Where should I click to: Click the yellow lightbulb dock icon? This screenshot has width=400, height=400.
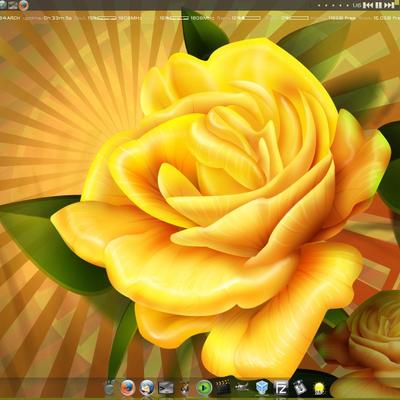(319, 388)
